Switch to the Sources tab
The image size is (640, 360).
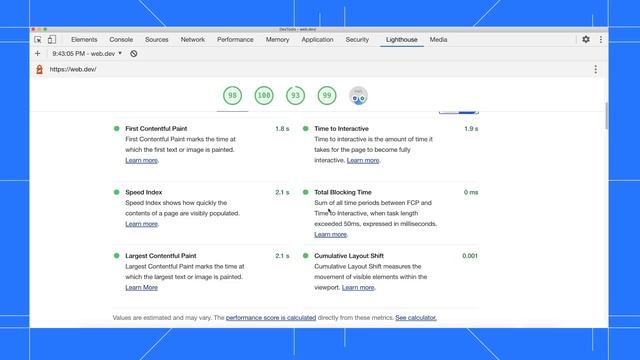[157, 40]
